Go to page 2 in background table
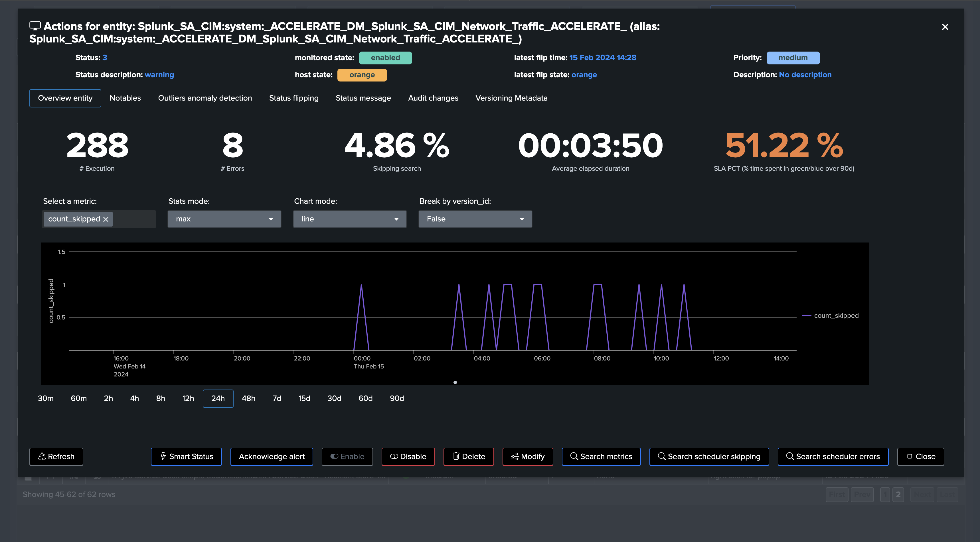The height and width of the screenshot is (542, 980). (x=898, y=494)
